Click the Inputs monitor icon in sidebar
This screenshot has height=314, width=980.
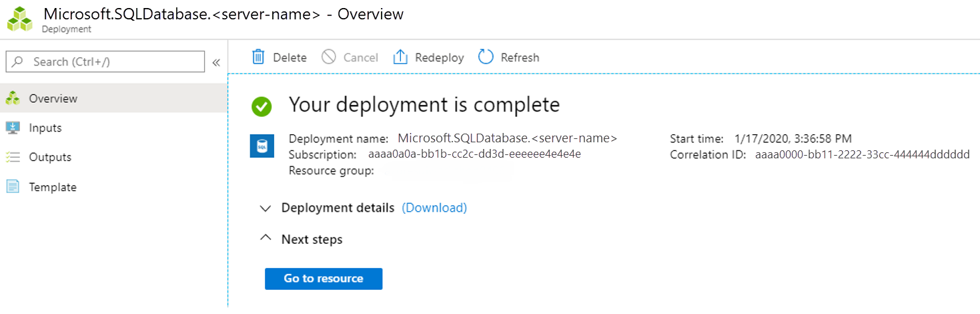click(x=13, y=128)
